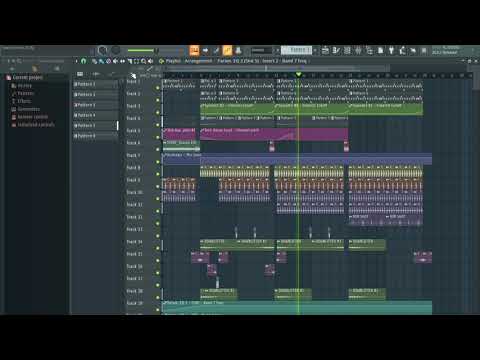Image resolution: width=480 pixels, height=360 pixels.
Task: Select the Zoom magnifier tool in playlist toolbar
Action: 143,61
